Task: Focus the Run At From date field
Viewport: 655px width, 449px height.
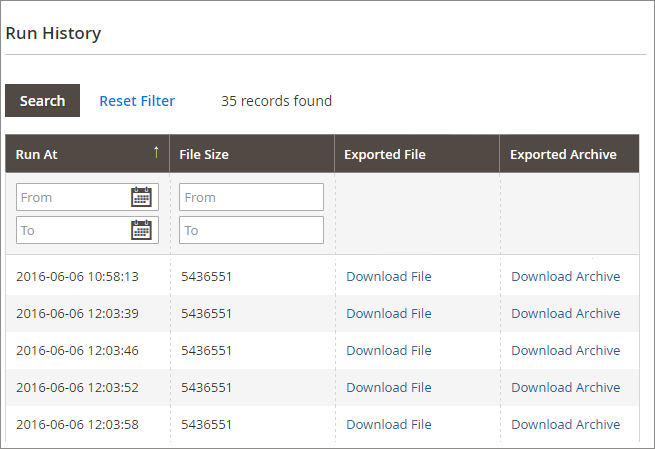Action: tap(72, 197)
